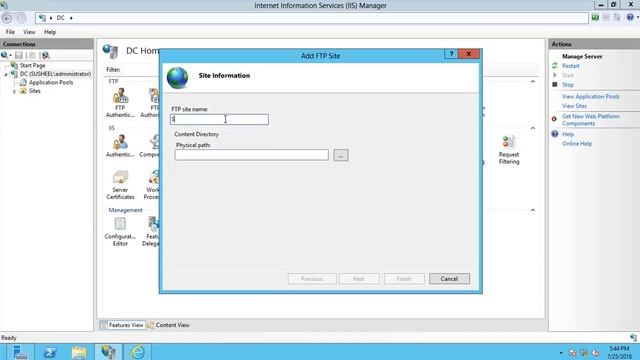Open IIS Authentication feature icon
Image resolution: width=640 pixels, height=360 pixels.
coord(120,146)
